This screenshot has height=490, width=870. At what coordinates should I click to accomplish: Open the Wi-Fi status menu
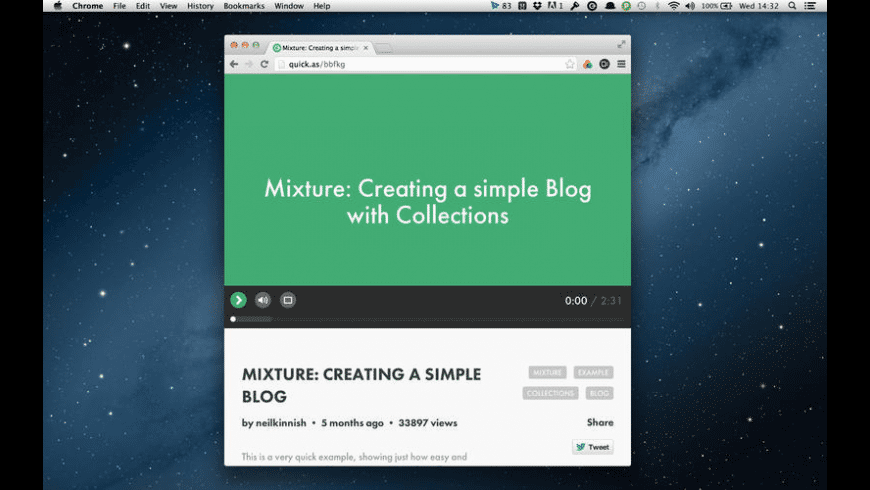674,6
